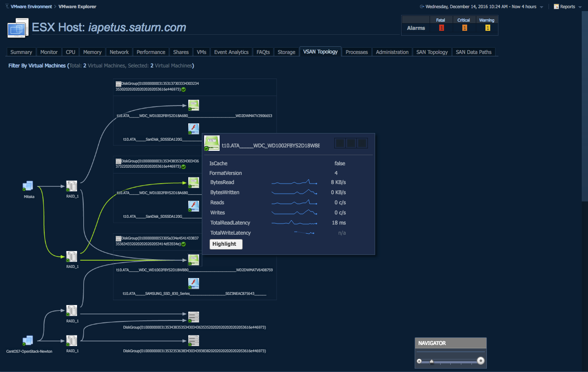Switch to the Shares tab
This screenshot has width=588, height=372.
coord(181,52)
